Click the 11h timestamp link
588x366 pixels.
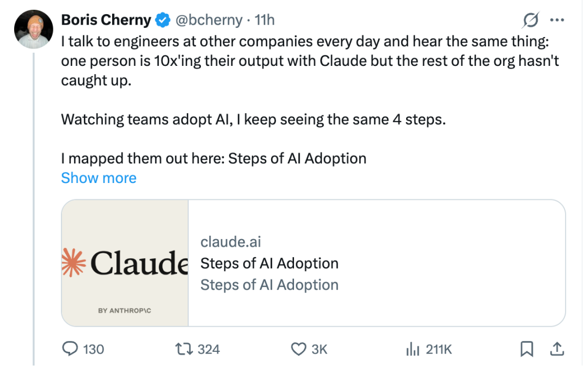coord(265,20)
